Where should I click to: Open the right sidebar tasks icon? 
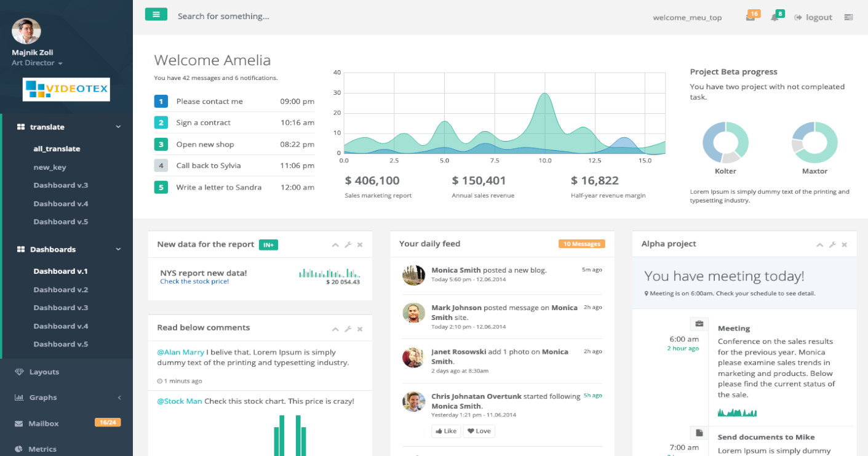pyautogui.click(x=849, y=17)
